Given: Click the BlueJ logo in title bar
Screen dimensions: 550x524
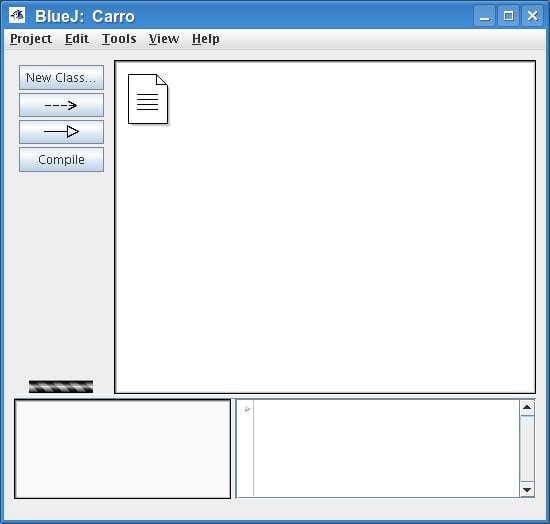Looking at the screenshot, I should click(17, 16).
